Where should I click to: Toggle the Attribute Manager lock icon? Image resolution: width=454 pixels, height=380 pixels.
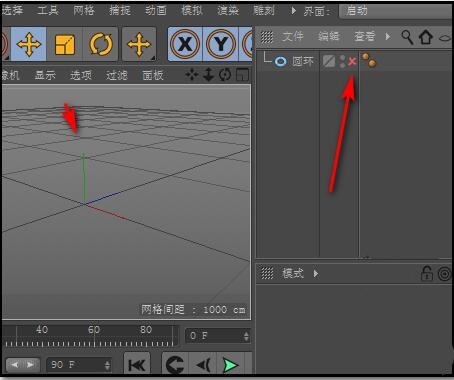coord(427,273)
